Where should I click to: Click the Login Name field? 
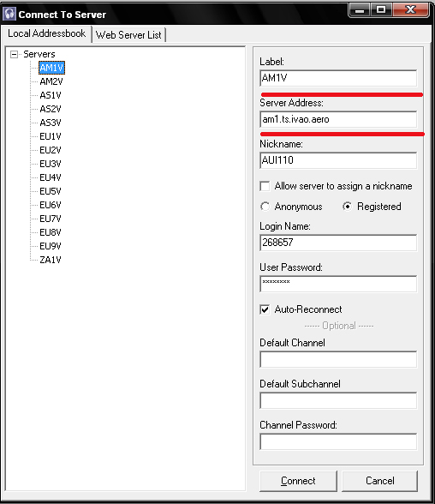[338, 243]
